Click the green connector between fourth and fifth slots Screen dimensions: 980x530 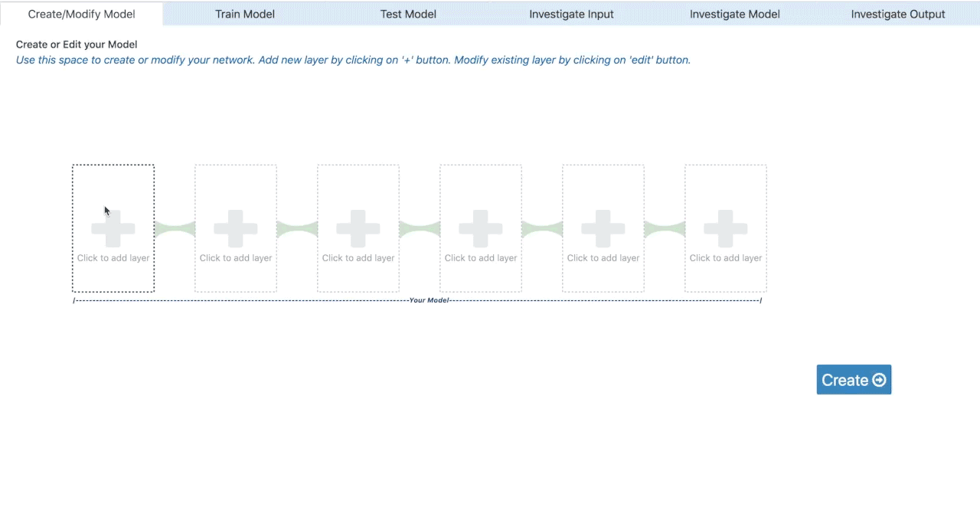coord(542,229)
